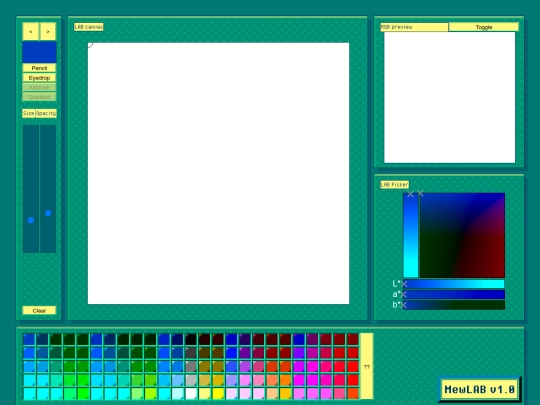This screenshot has height=405, width=540.
Task: Pick the pale yellow swatch right of the white swatch
Action: coord(205,394)
